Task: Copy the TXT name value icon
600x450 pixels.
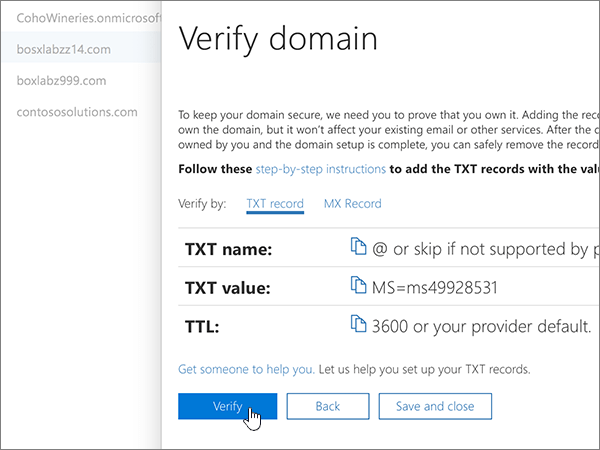Action: pos(358,247)
